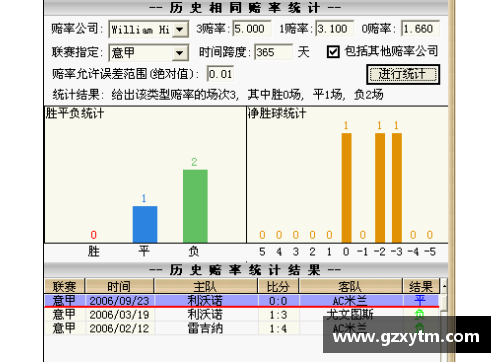This screenshot has width=500, height=362.
Task: Click the 客队 column header
Action: pyautogui.click(x=351, y=286)
